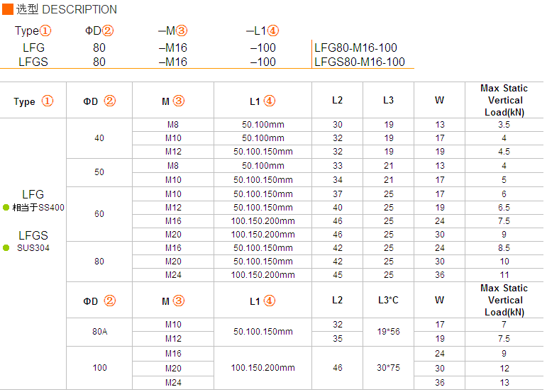Click circled number 3 in first M header
The image size is (547, 392).
[179, 101]
